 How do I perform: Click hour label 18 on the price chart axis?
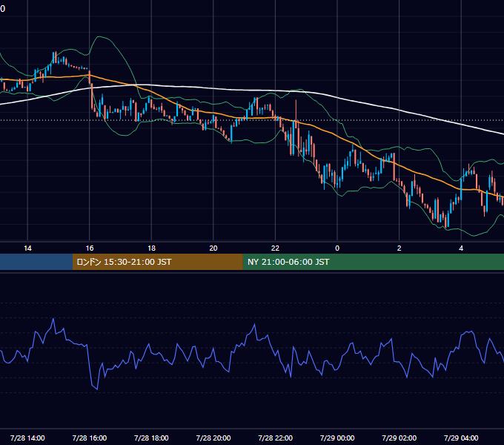click(x=151, y=248)
